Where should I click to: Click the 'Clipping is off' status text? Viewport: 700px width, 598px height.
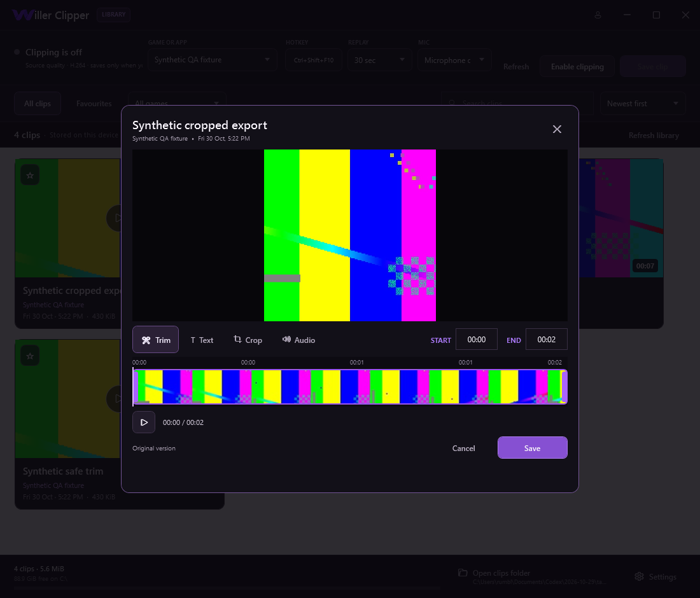(53, 52)
